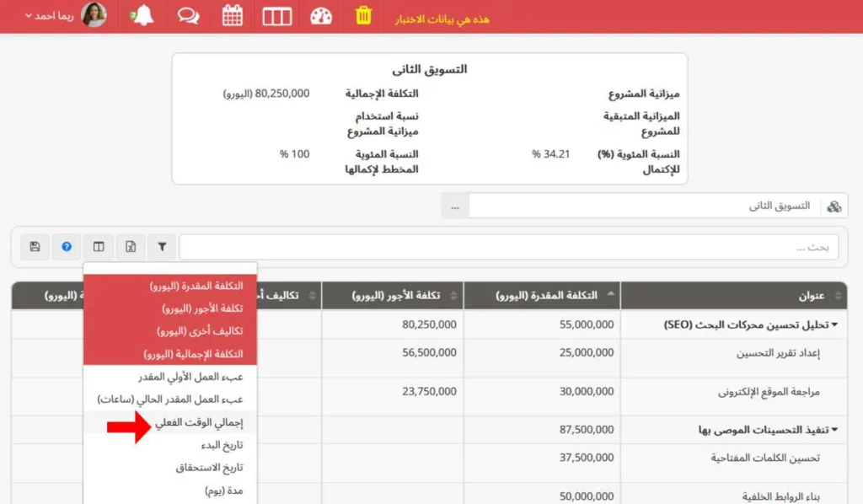Screen dimensions: 863x504
Task: Open the chat messages icon
Action: (x=187, y=16)
